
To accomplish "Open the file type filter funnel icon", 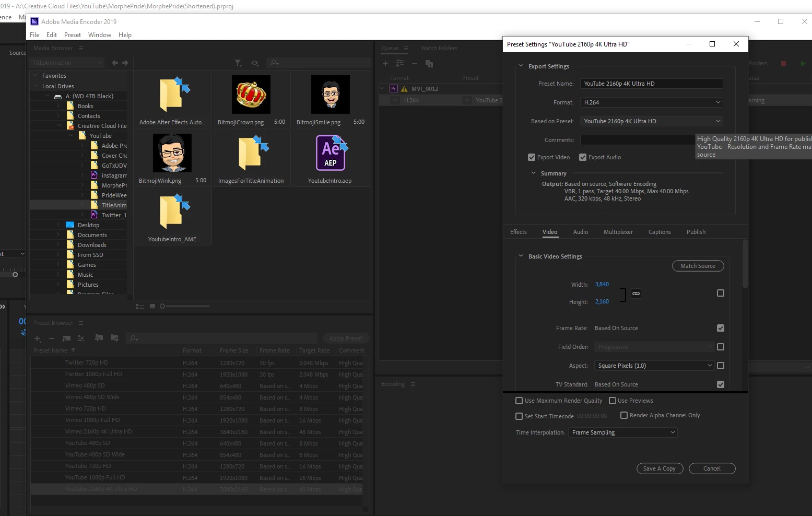I will click(x=238, y=63).
